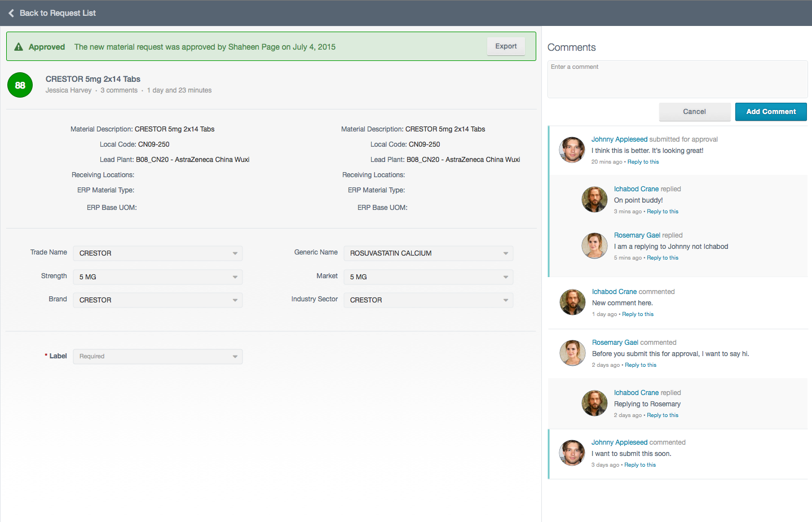Open the Industry Sector dropdown
The height and width of the screenshot is (522, 812).
click(429, 300)
